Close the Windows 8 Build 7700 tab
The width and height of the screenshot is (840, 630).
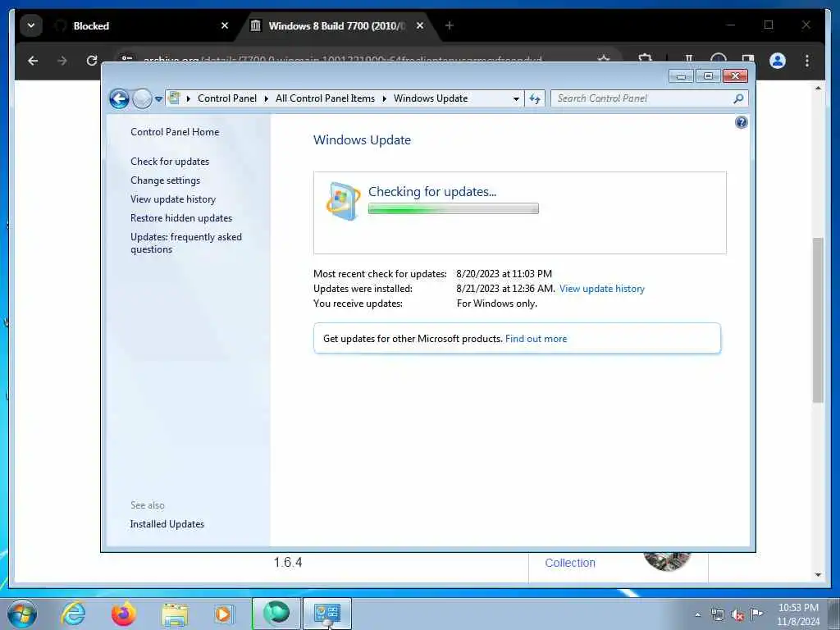point(420,25)
